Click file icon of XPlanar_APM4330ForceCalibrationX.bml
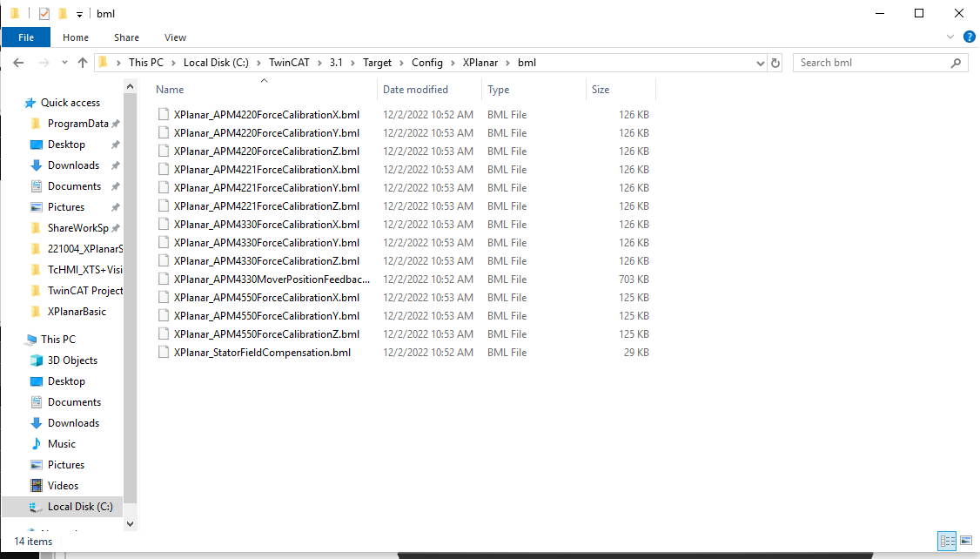This screenshot has height=559, width=980. tap(163, 225)
